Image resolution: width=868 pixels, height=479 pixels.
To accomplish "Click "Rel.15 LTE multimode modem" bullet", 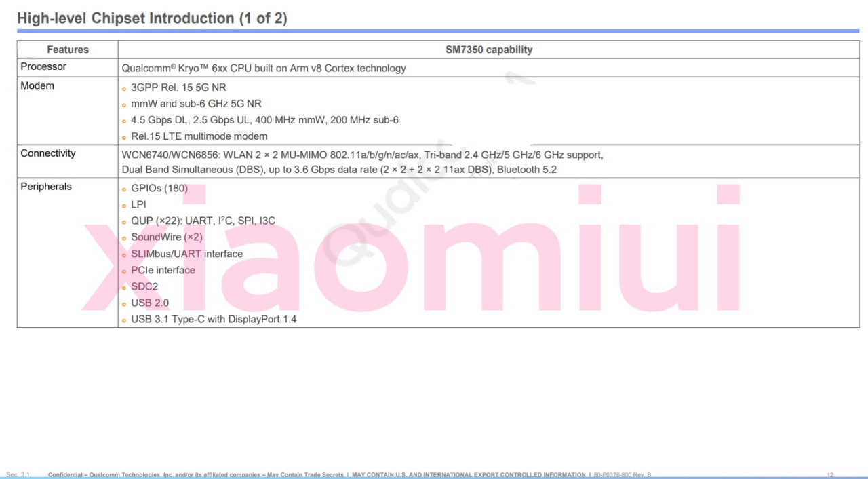I will tap(199, 136).
